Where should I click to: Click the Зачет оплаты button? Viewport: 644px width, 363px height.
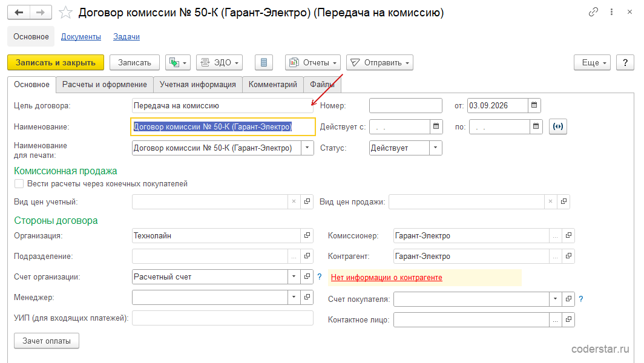coord(47,341)
